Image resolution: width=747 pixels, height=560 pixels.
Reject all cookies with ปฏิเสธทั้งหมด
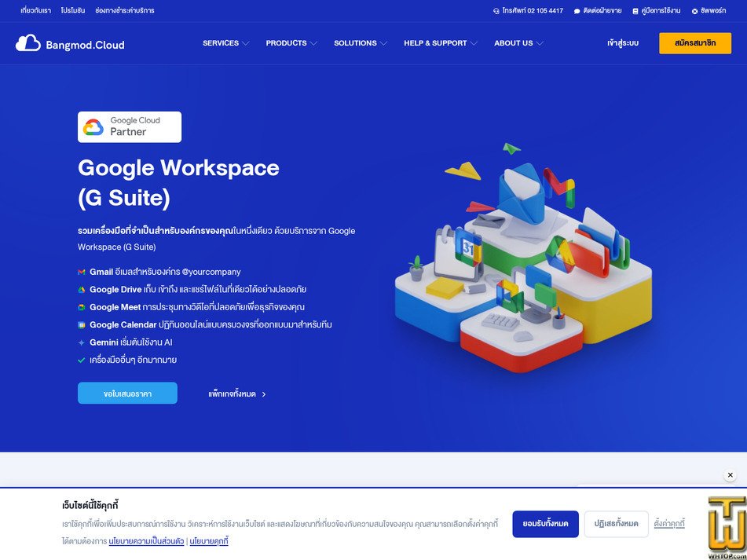[616, 524]
